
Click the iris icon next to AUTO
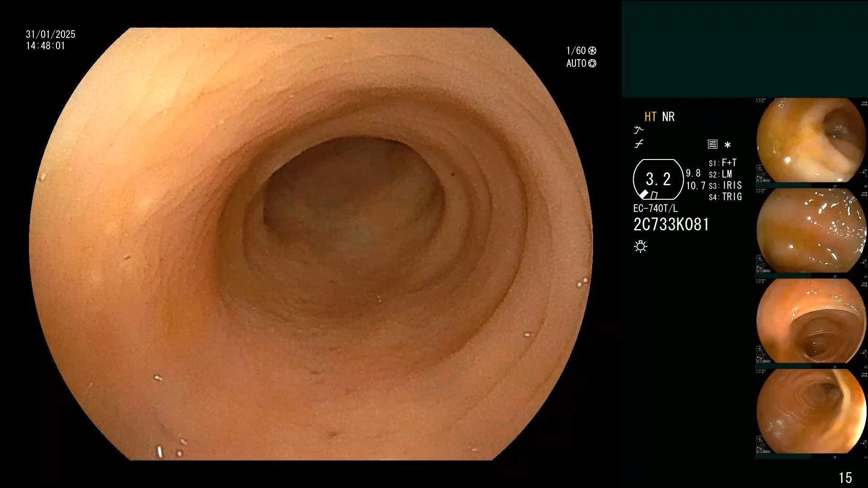(x=592, y=63)
